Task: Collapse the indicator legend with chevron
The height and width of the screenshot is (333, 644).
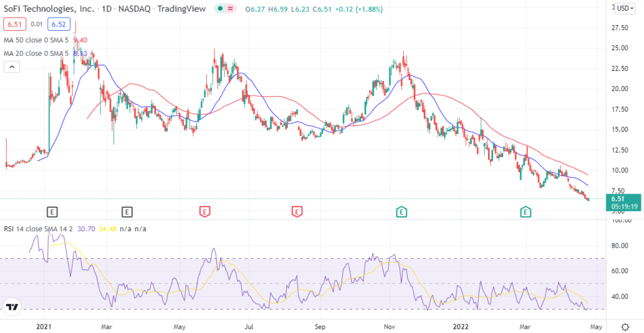Action: (x=11, y=67)
